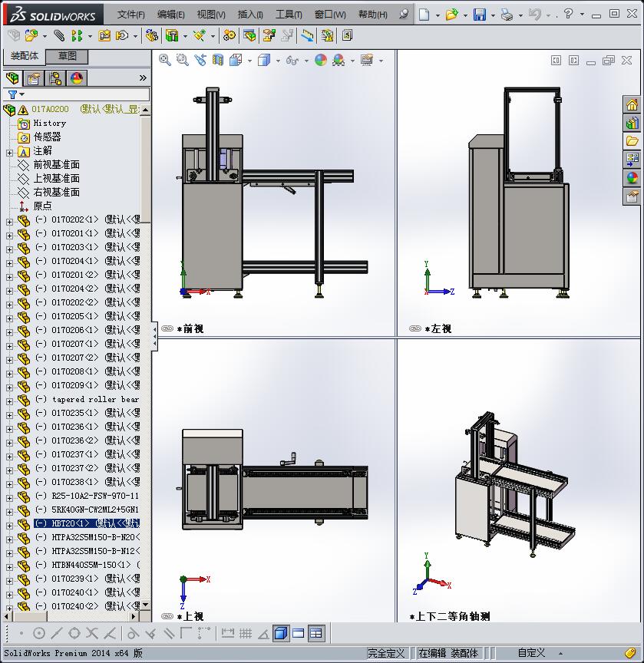Click the Edit Appearance color ball icon
This screenshot has height=663, width=644.
[321, 60]
